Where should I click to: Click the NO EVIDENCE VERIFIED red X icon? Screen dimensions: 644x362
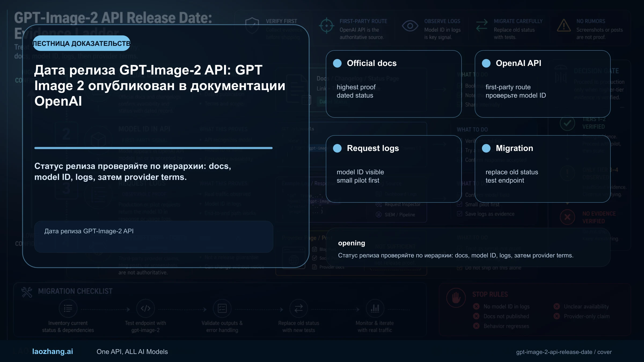[x=567, y=217]
